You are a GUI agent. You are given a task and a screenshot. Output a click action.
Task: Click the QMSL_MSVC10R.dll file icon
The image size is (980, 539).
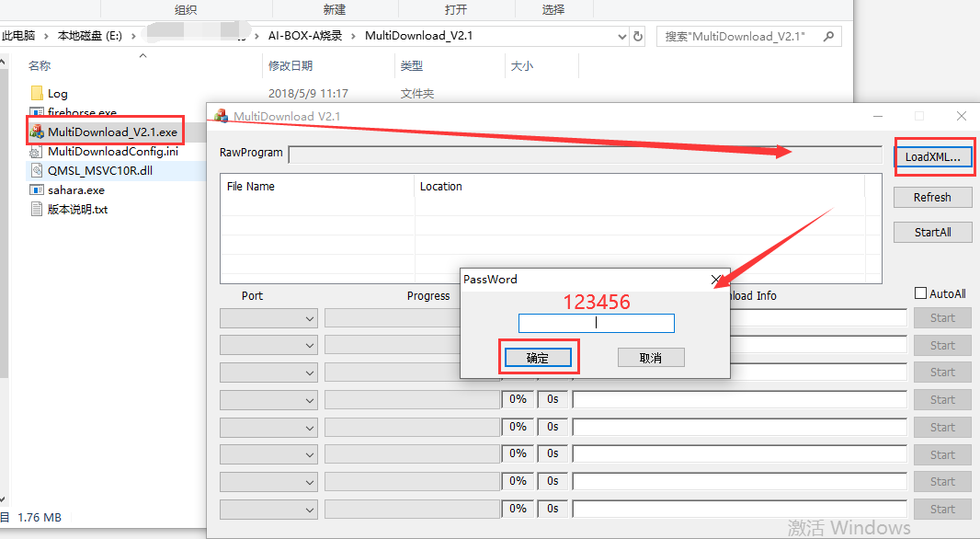click(x=37, y=171)
